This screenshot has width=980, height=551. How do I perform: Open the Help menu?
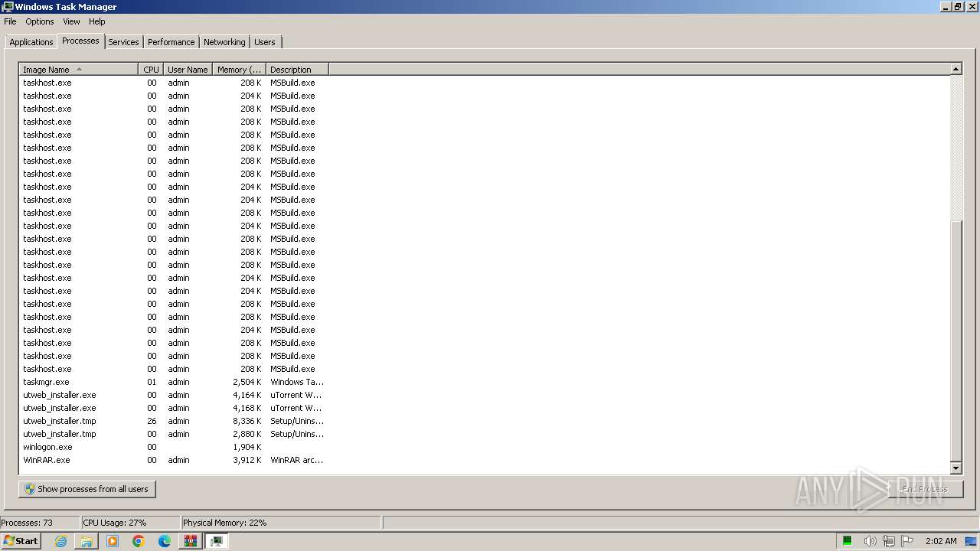point(97,21)
